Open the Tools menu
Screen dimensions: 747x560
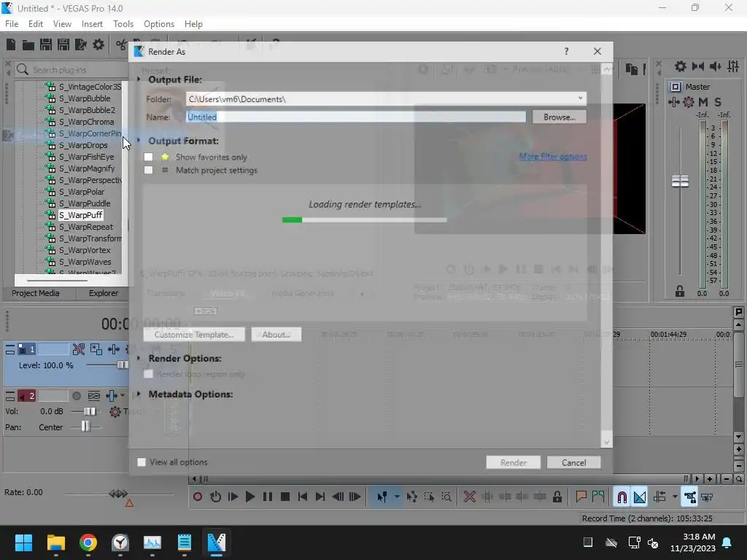click(123, 24)
